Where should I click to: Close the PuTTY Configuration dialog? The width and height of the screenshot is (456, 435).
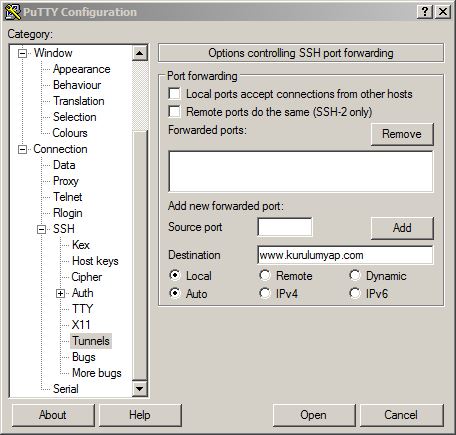click(x=443, y=12)
